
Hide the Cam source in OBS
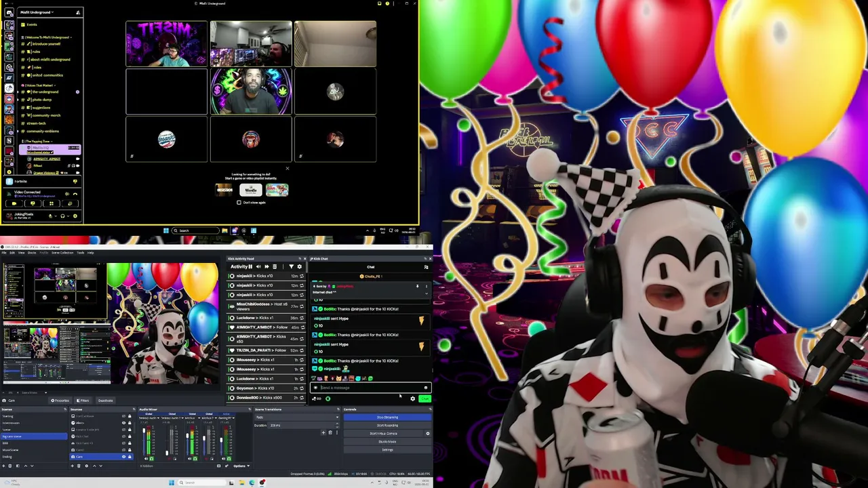tap(123, 457)
